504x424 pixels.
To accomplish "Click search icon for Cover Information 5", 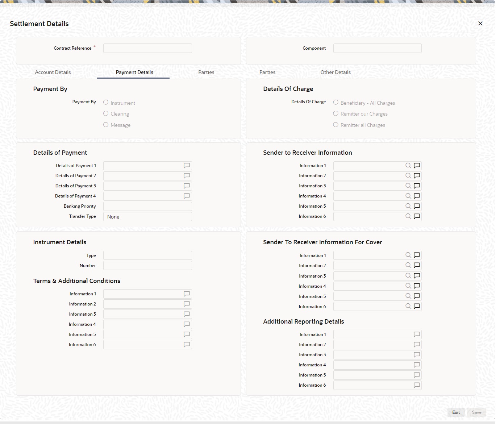I will click(x=408, y=296).
